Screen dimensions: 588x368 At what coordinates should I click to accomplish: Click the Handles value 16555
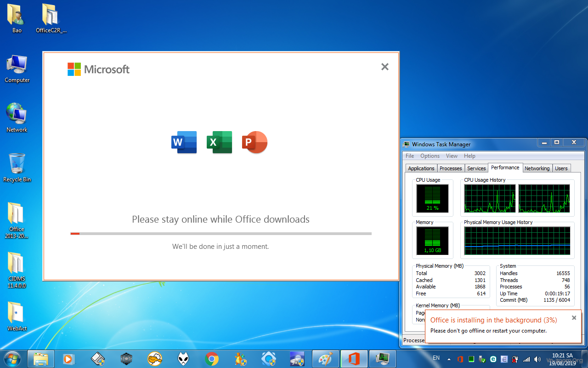pos(563,273)
